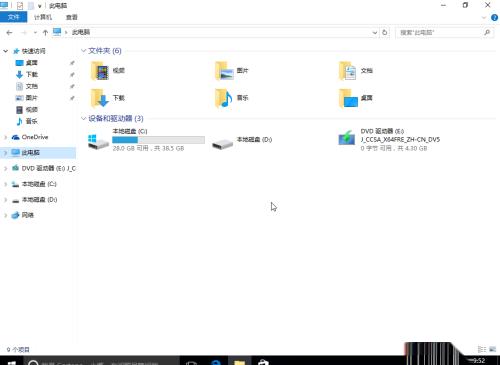This screenshot has height=365, width=500.
Task: Open the address bar history dropdown
Action: (x=375, y=32)
